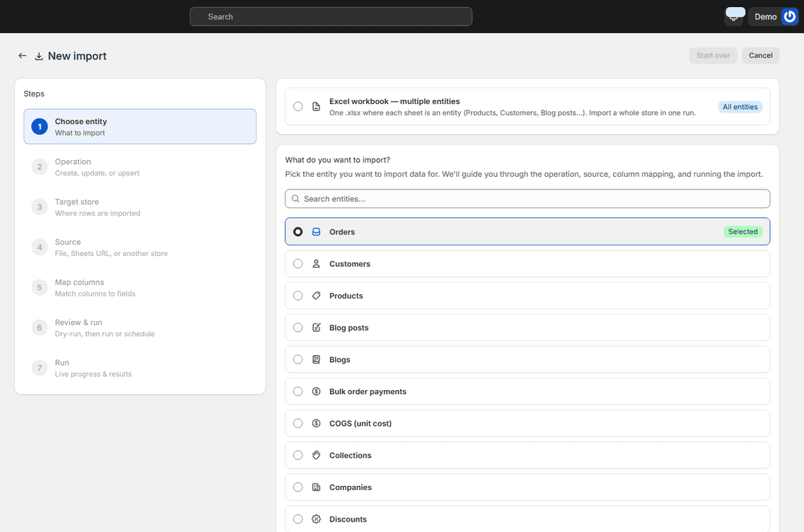This screenshot has width=804, height=532.
Task: Click the green Selected badge on Orders
Action: 742,231
